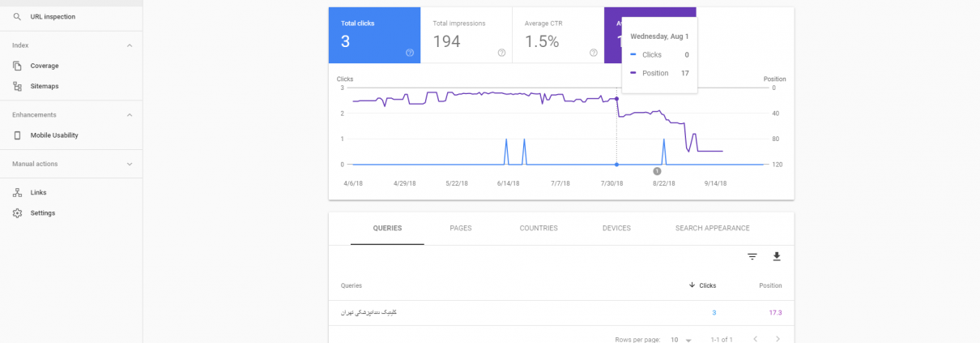Click the Sitemaps icon in sidebar
980x343 pixels.
pyautogui.click(x=18, y=86)
